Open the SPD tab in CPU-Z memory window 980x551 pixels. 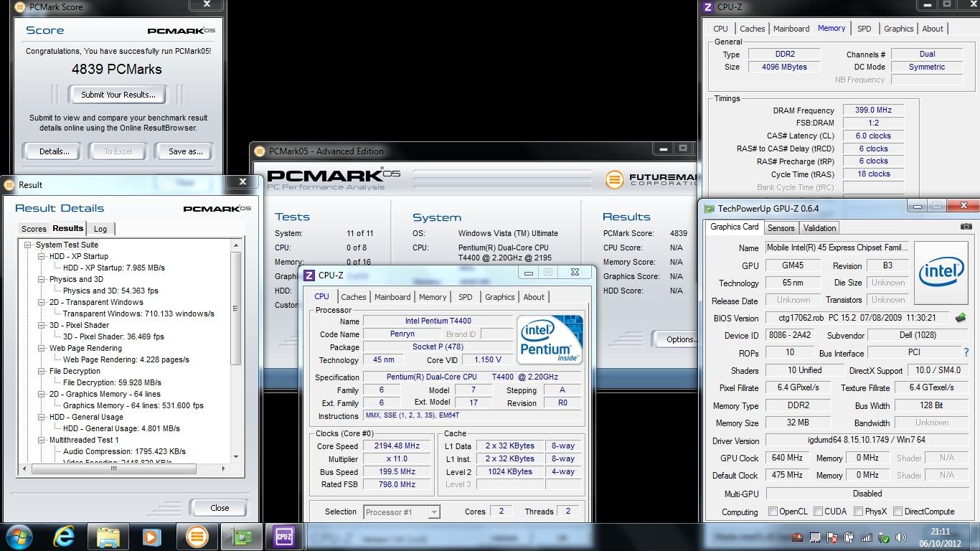pyautogui.click(x=864, y=29)
